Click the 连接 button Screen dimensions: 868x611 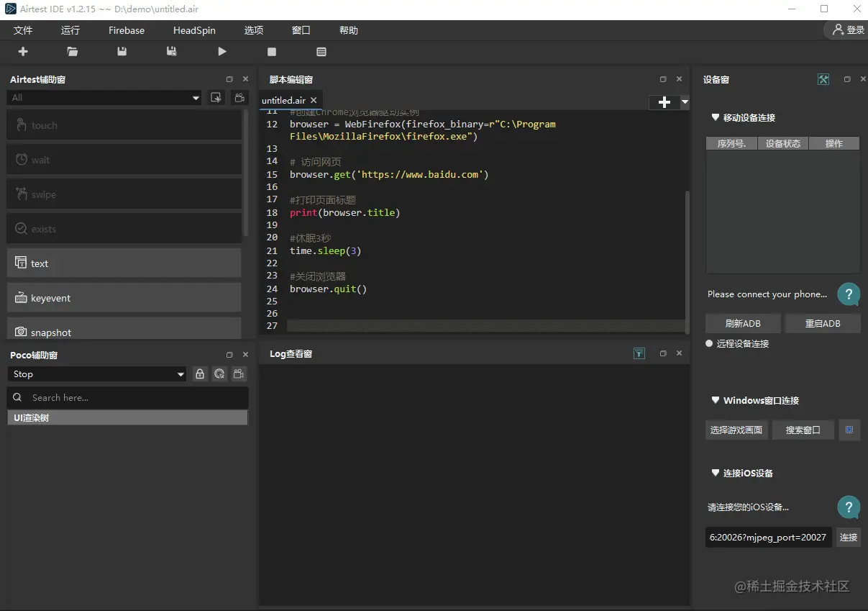tap(849, 537)
